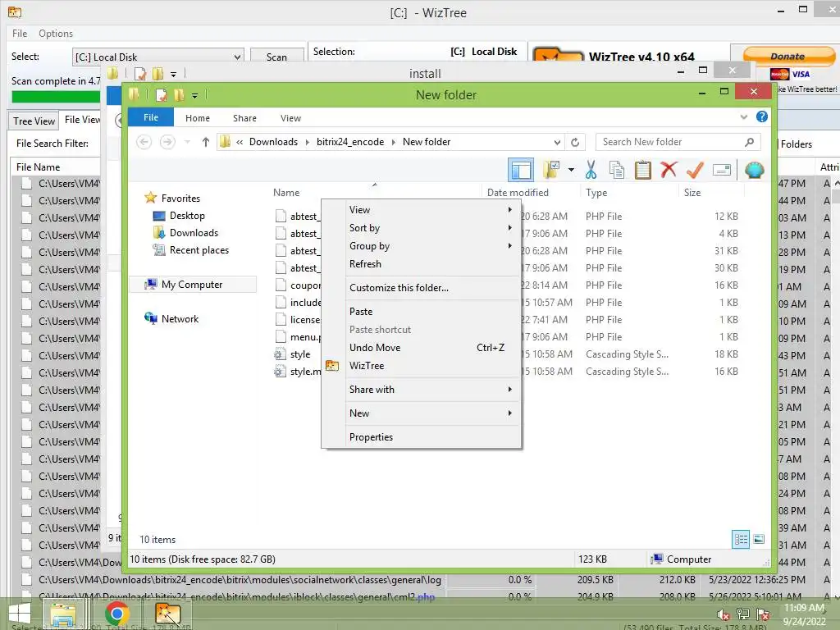Screen dimensions: 840x630
Task: Click Favorites star heading in navigation pane
Action: click(180, 199)
